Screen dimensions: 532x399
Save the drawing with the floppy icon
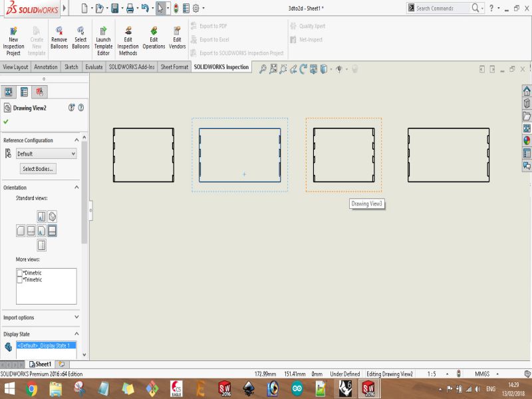(114, 8)
